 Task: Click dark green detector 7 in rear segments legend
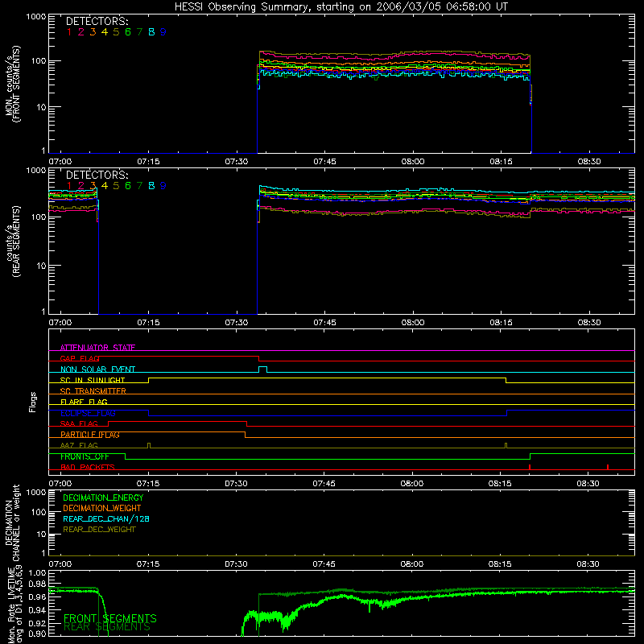tap(139, 186)
